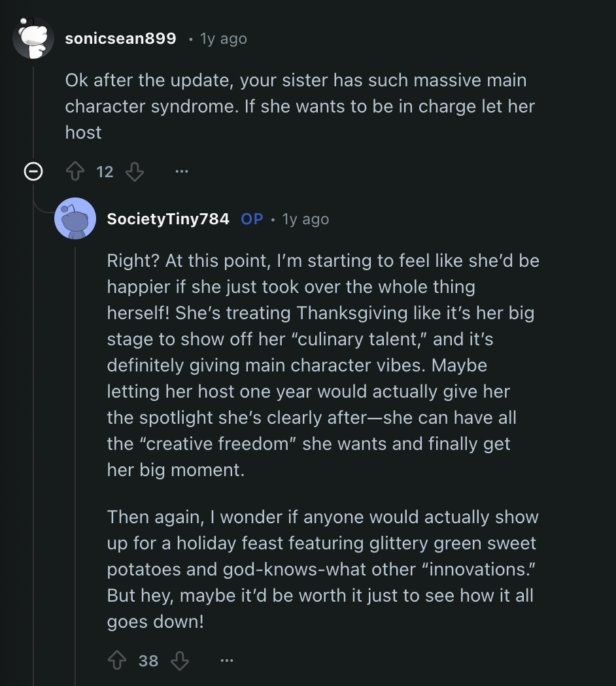The image size is (616, 686).
Task: Click the vote count of 38
Action: click(x=148, y=661)
